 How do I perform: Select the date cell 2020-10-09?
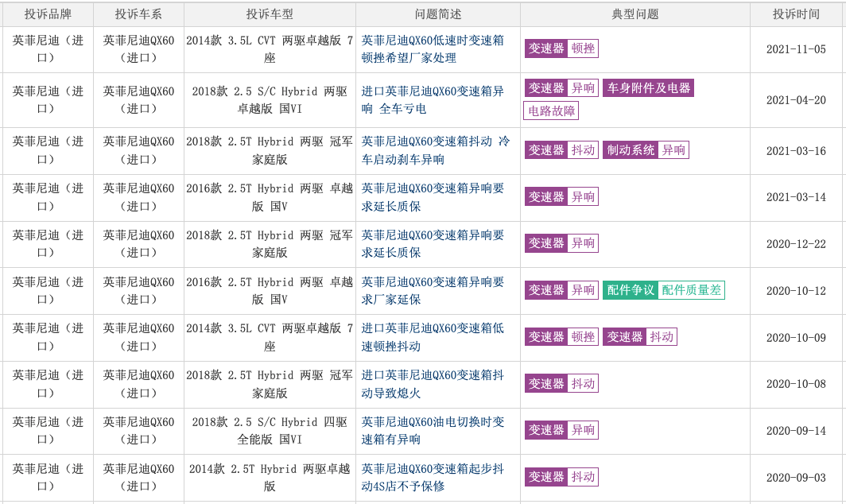tap(796, 338)
